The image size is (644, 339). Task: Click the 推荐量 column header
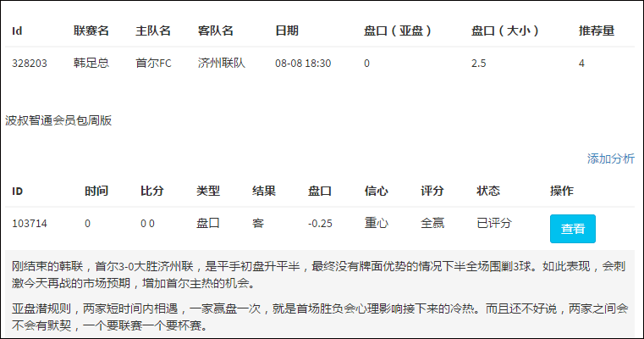pyautogui.click(x=597, y=31)
